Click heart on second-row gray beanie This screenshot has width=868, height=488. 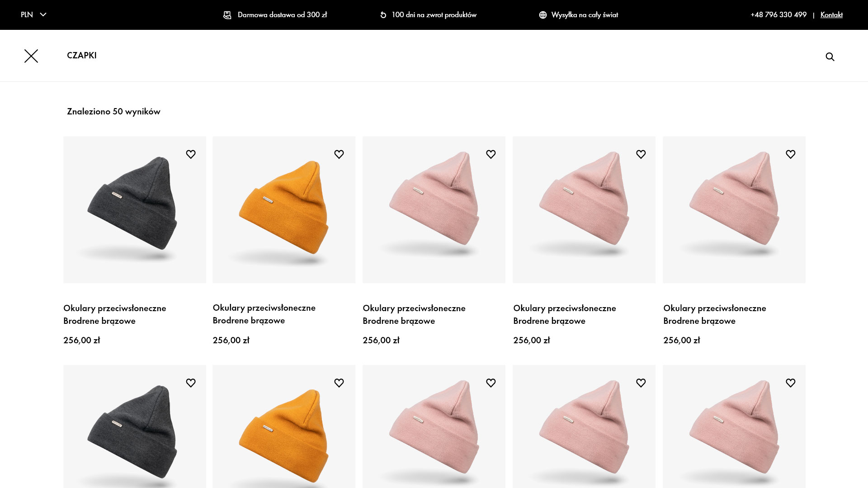tap(191, 383)
